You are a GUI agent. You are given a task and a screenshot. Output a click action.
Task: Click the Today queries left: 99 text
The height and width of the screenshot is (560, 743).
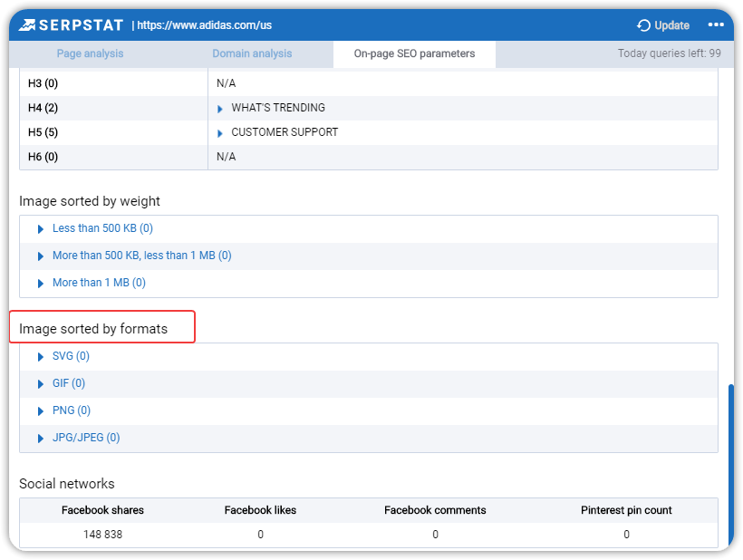coord(669,53)
